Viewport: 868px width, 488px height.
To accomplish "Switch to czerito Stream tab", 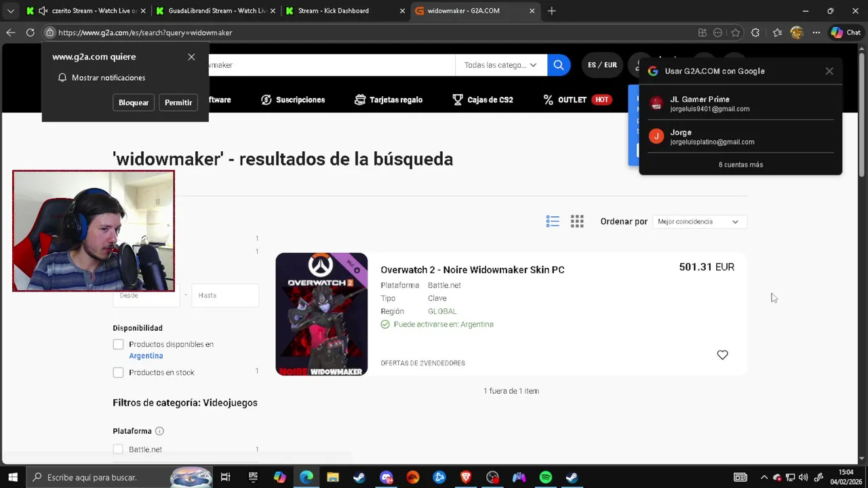I will (x=87, y=11).
